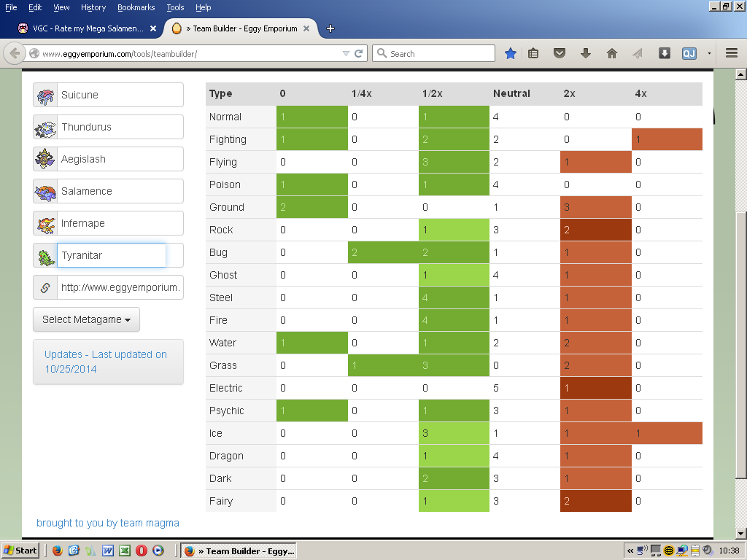
Task: Open the URL bar history dropdown arrow
Action: click(x=347, y=53)
